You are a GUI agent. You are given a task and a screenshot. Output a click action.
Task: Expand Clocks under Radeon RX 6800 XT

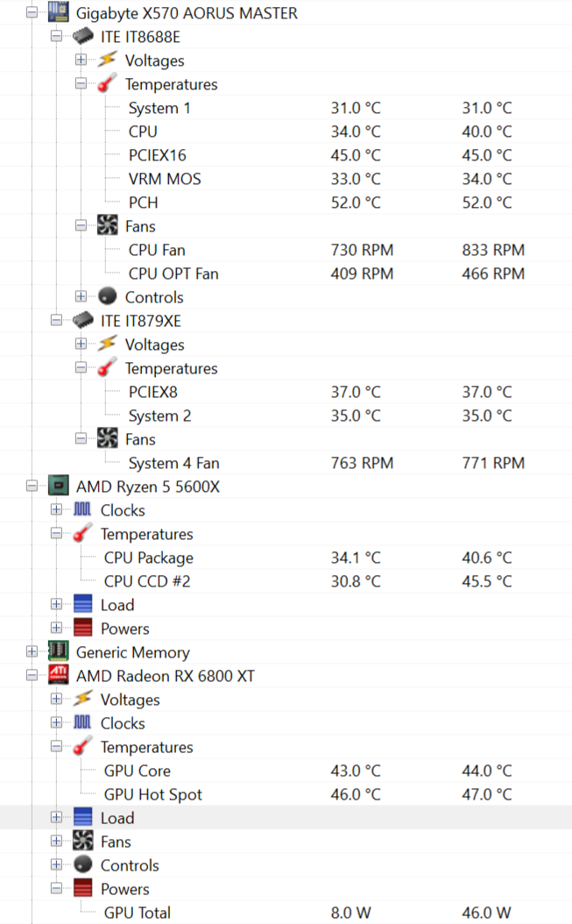click(x=56, y=722)
